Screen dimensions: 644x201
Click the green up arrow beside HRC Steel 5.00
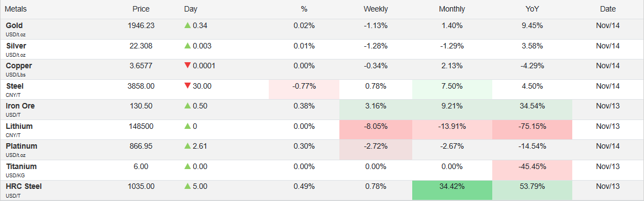coord(187,186)
